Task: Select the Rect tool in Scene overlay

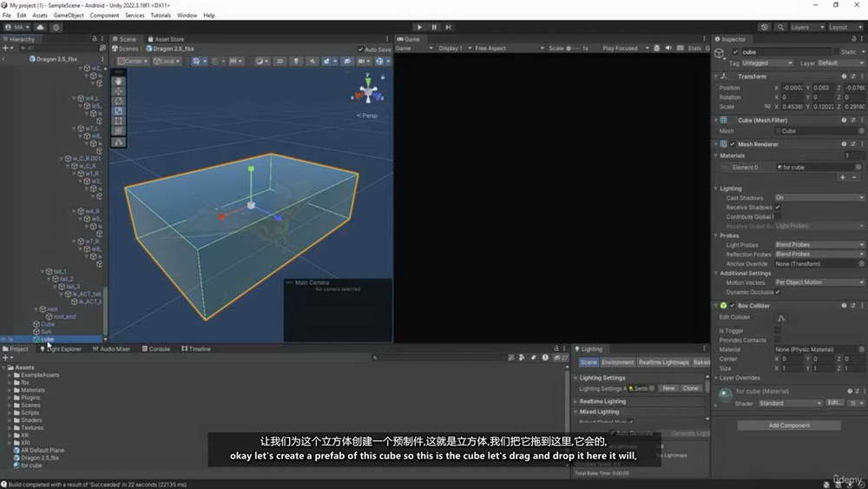Action: [118, 122]
